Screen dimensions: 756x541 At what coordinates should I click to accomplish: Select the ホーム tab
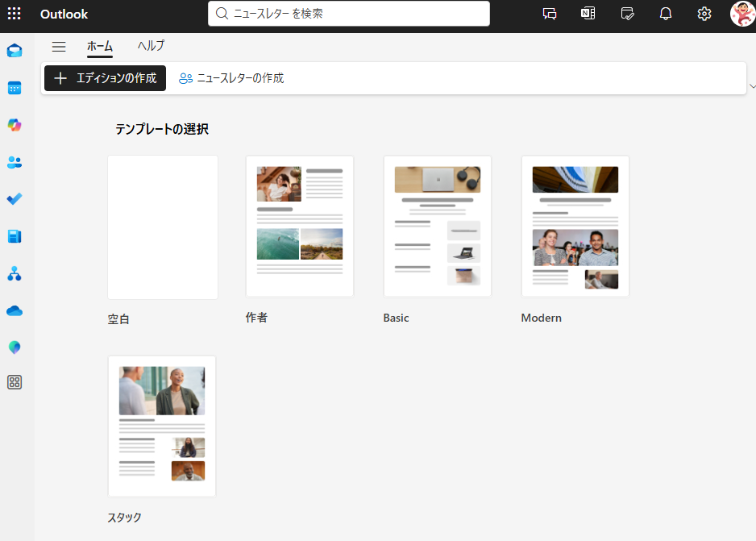click(100, 46)
